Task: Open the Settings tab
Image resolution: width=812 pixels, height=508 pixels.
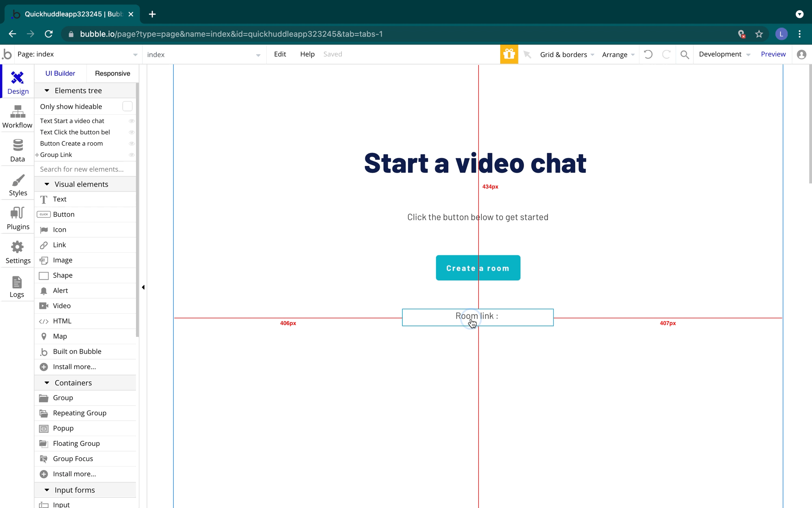Action: tap(17, 252)
